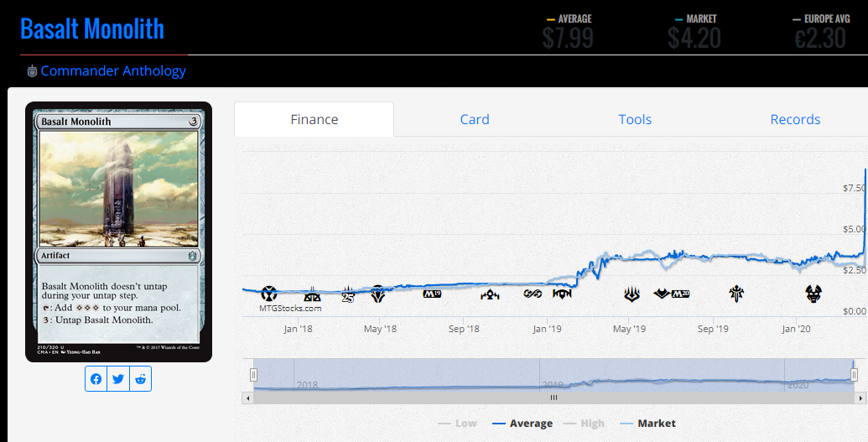Image resolution: width=868 pixels, height=442 pixels.
Task: Click the M20 set marker on chart
Action: 680,294
